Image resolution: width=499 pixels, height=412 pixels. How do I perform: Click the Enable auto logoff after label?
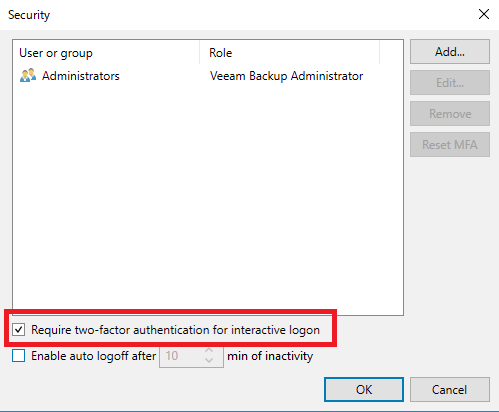(93, 356)
